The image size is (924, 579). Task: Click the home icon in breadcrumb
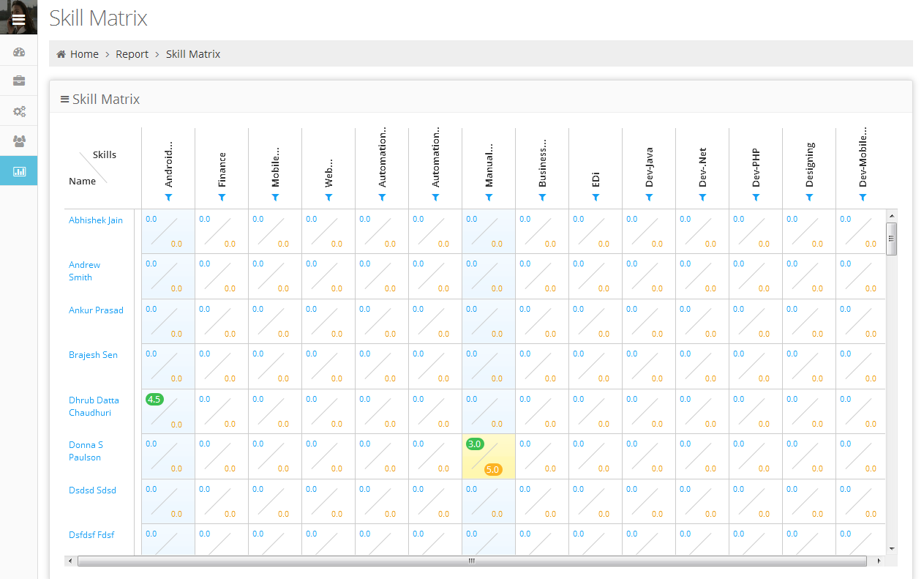click(x=61, y=54)
